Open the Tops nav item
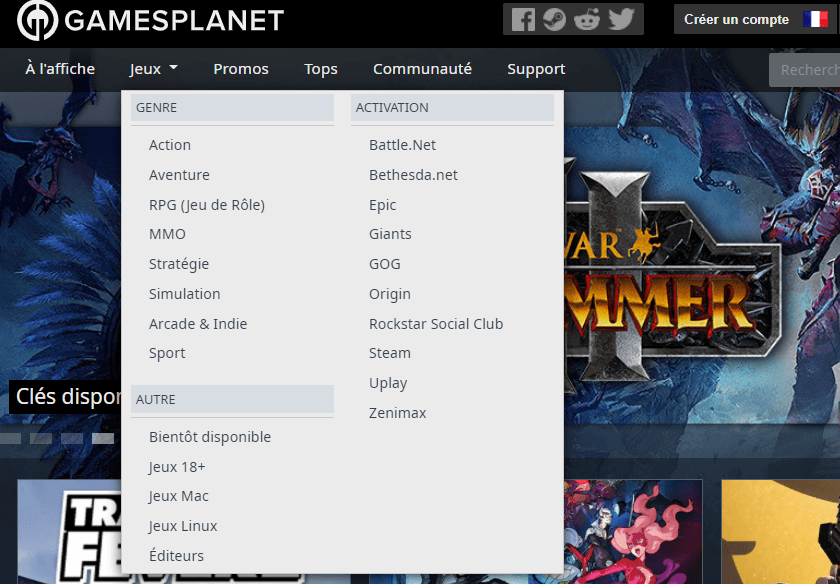 tap(320, 69)
